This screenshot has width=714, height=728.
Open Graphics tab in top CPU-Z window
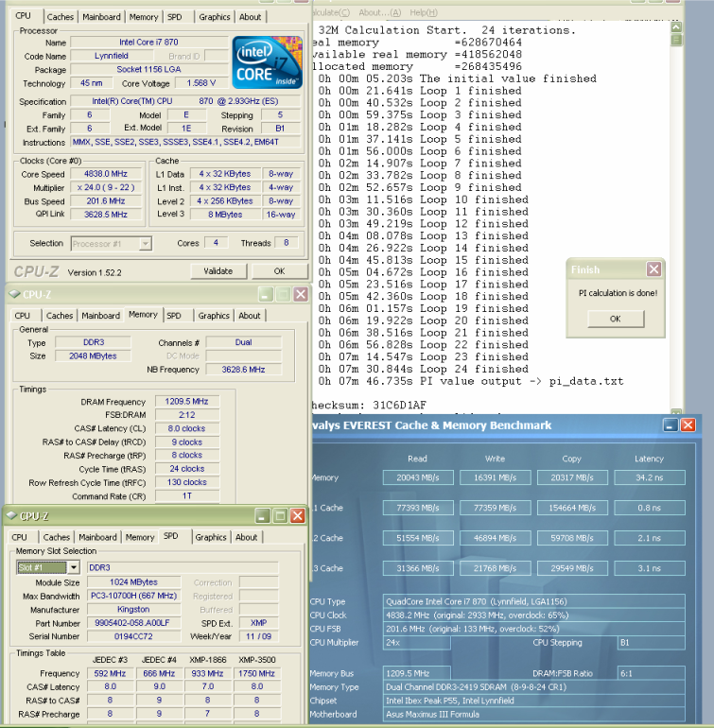click(215, 17)
